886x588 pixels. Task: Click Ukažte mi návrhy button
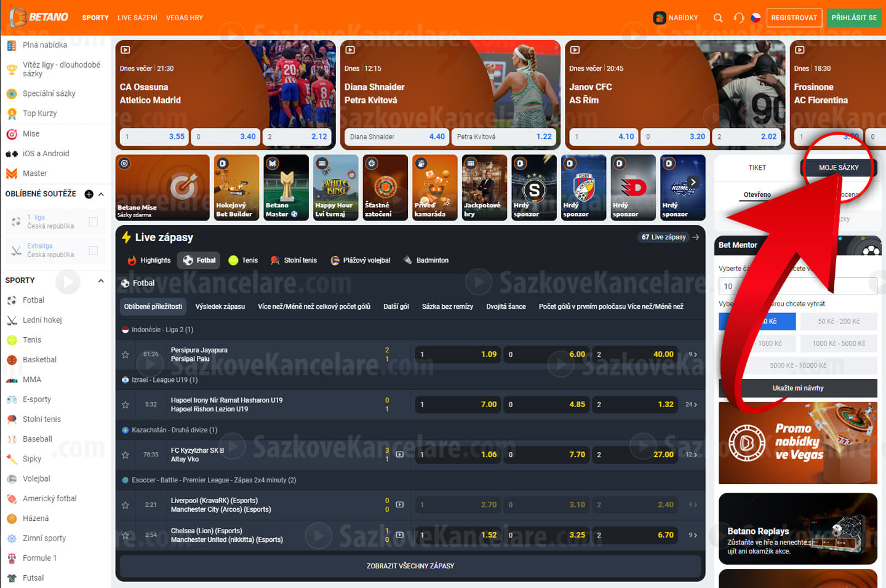798,388
